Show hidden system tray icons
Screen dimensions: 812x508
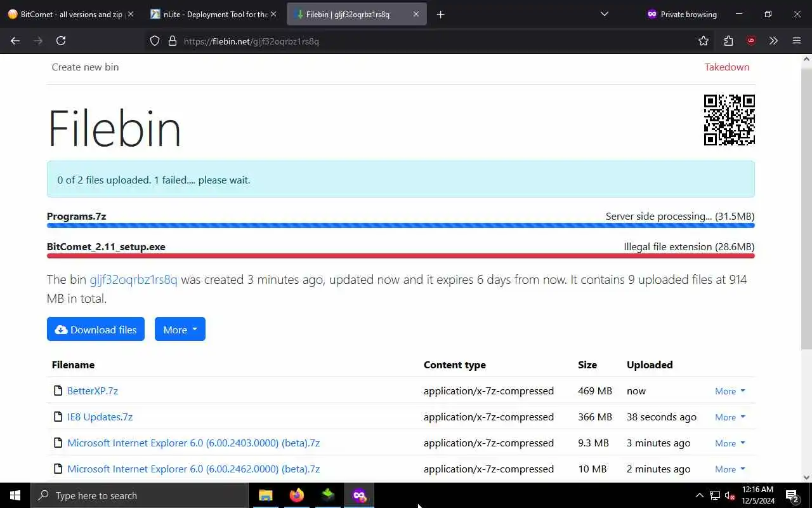699,495
